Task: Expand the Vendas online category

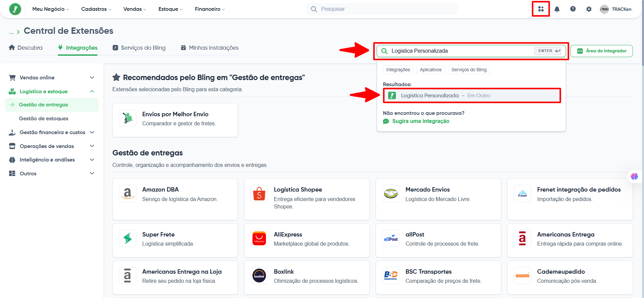Action: 52,78
